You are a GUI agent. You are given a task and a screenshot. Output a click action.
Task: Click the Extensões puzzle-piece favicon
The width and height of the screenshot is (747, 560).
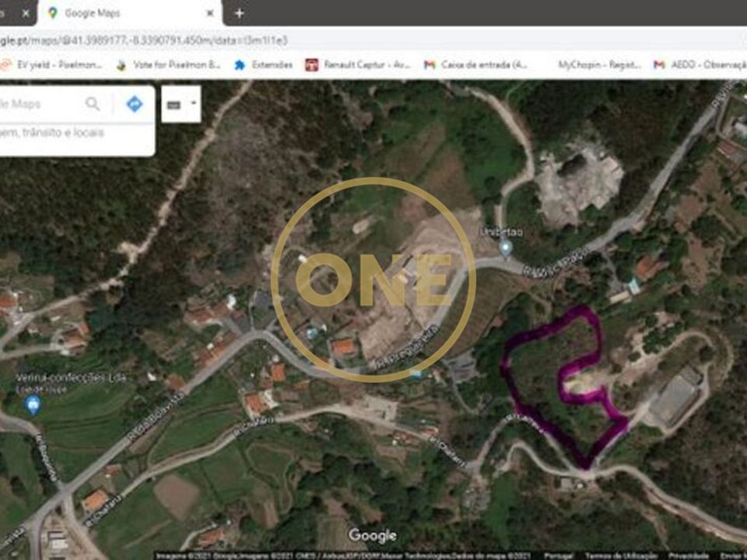click(240, 65)
